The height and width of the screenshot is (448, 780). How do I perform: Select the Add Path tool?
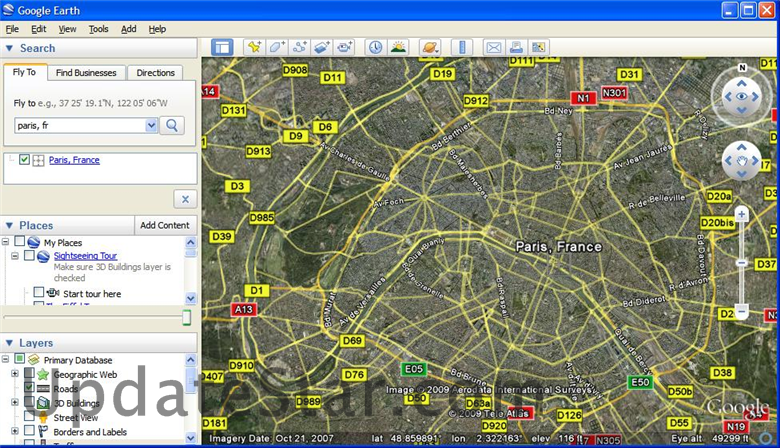299,47
